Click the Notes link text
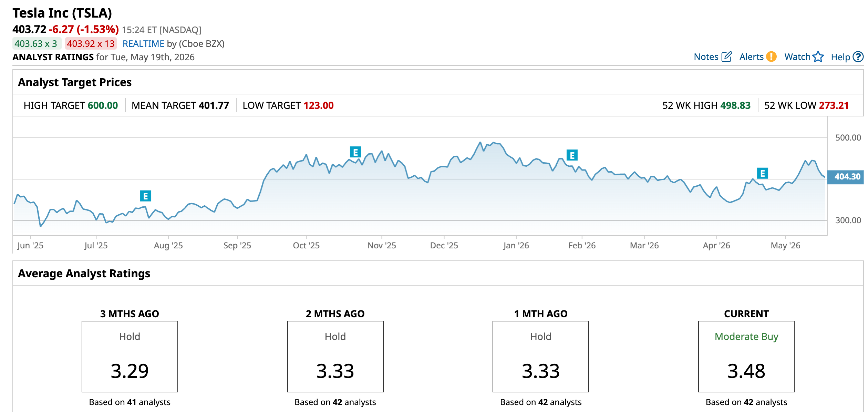868x412 pixels. (x=706, y=57)
